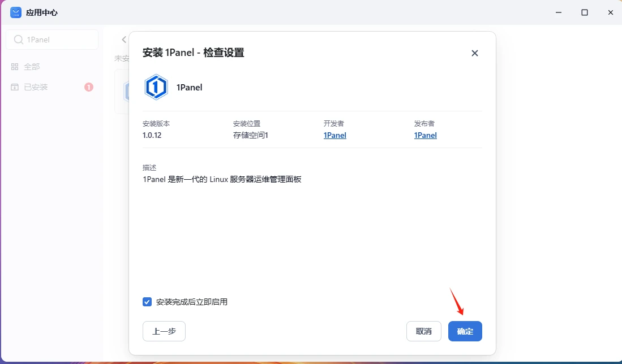This screenshot has width=622, height=364.
Task: Uncheck 安装完成后立即启用 checkbox
Action: coord(147,302)
